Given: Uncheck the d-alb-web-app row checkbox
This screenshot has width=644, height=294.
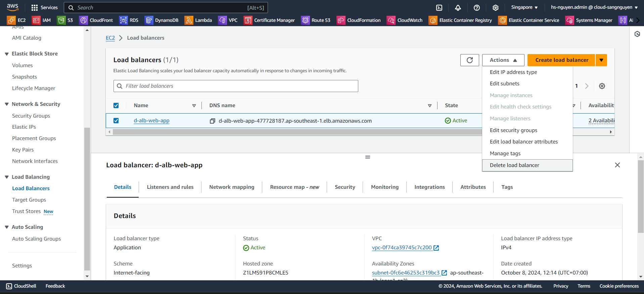Looking at the screenshot, I should (x=116, y=121).
